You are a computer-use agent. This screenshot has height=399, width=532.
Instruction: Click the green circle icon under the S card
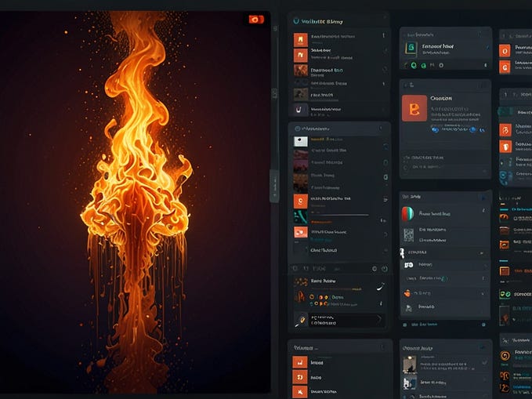[414, 65]
